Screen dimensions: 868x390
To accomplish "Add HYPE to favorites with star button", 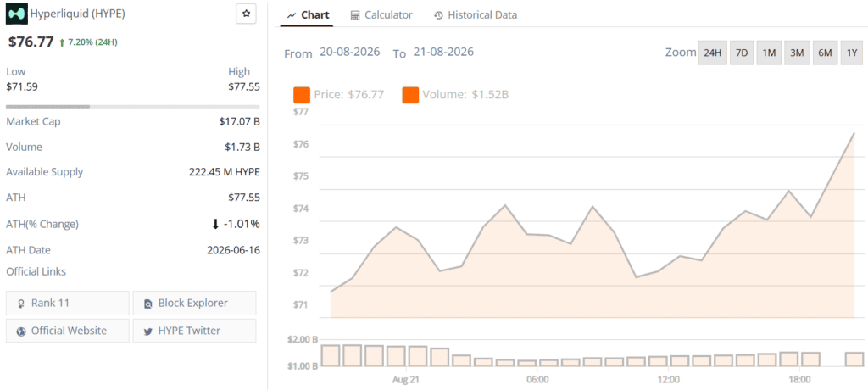I will 246,14.
